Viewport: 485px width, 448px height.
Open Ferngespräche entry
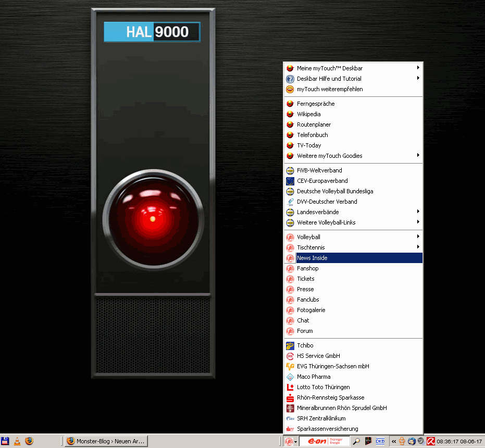pos(353,104)
